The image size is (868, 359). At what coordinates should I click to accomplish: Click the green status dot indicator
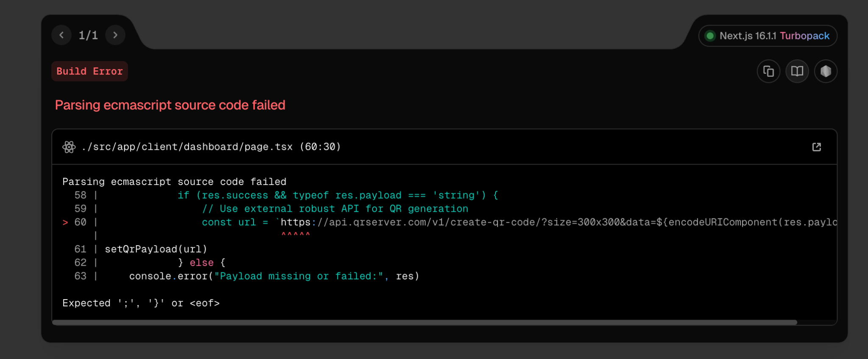coord(710,36)
